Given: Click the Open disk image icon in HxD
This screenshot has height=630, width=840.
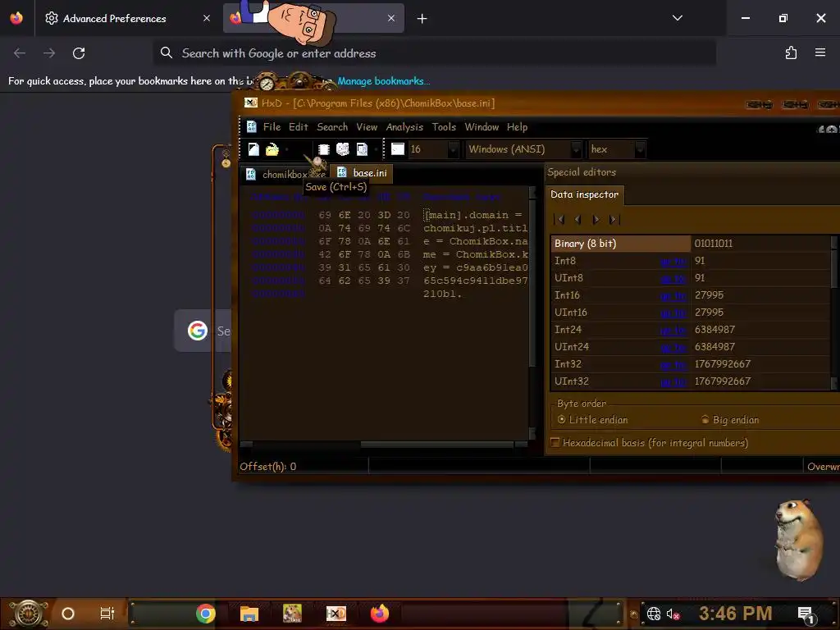Looking at the screenshot, I should point(362,149).
